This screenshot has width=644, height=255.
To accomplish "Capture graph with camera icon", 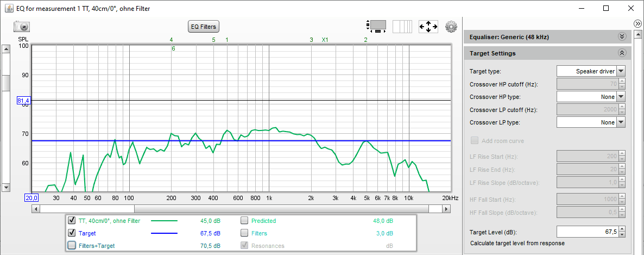I will click(22, 27).
